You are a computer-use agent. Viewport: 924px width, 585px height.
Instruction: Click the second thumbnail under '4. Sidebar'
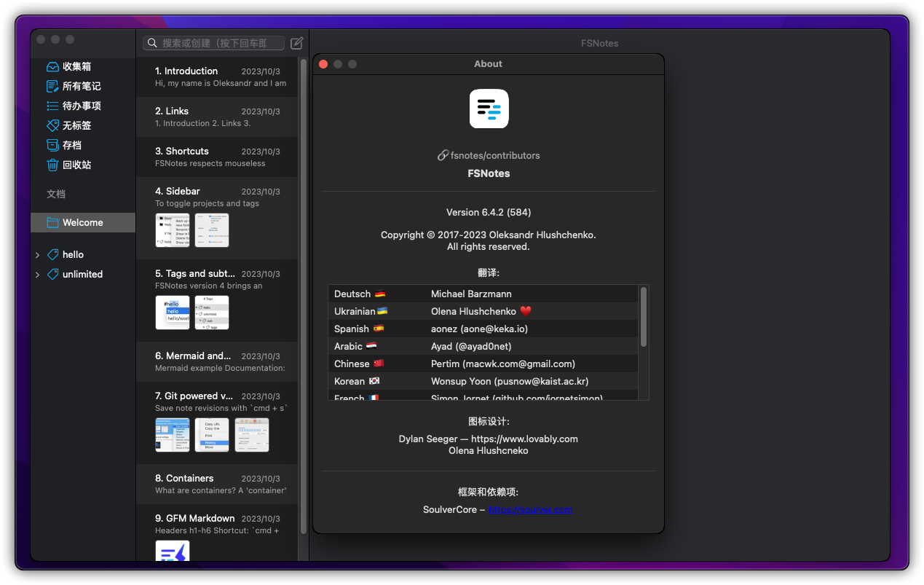pyautogui.click(x=212, y=230)
